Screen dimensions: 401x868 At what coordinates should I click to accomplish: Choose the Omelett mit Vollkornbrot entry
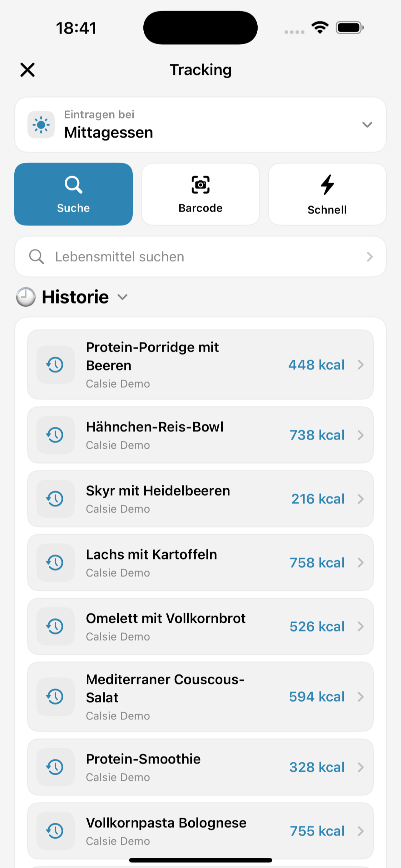tap(200, 626)
